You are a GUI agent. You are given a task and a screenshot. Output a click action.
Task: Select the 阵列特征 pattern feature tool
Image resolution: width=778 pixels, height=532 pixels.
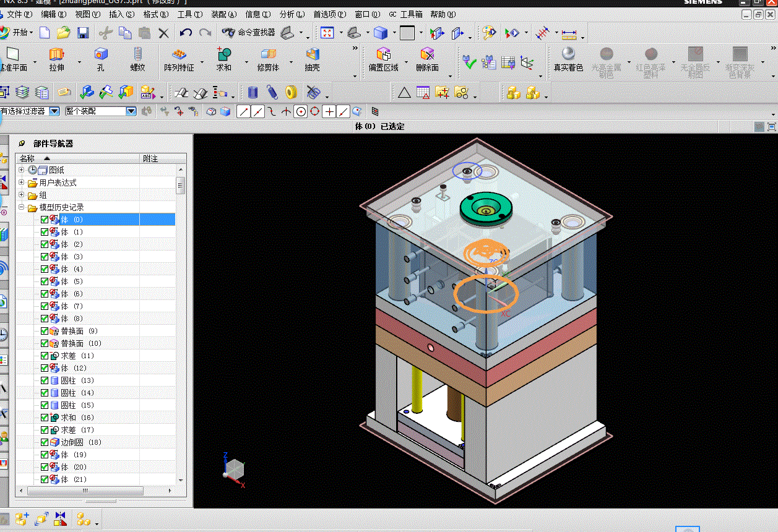coord(179,59)
